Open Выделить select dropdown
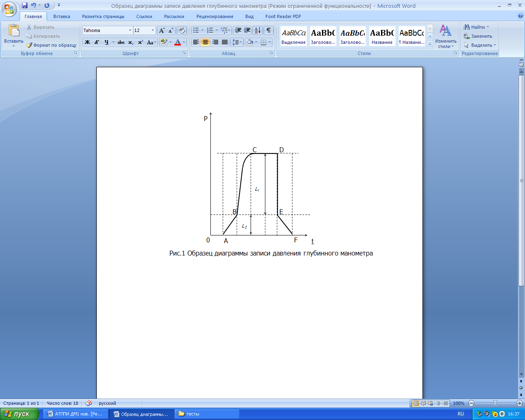The image size is (525, 420). (480, 45)
